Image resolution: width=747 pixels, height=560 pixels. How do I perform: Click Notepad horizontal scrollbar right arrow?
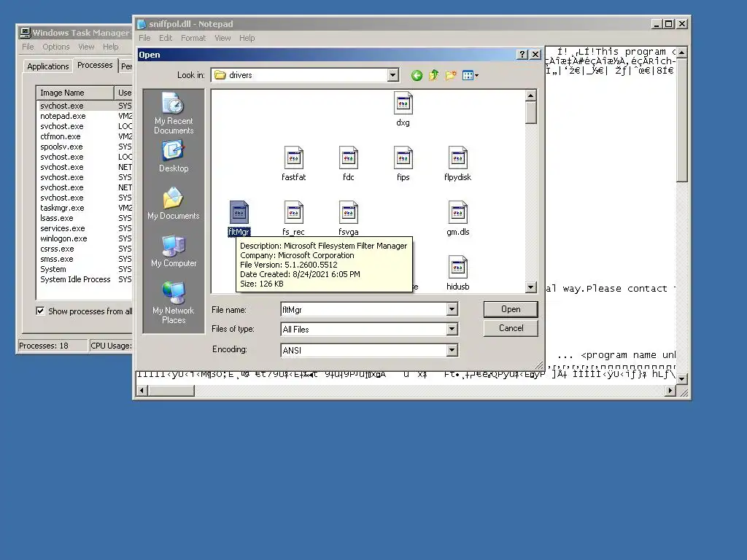click(x=670, y=391)
